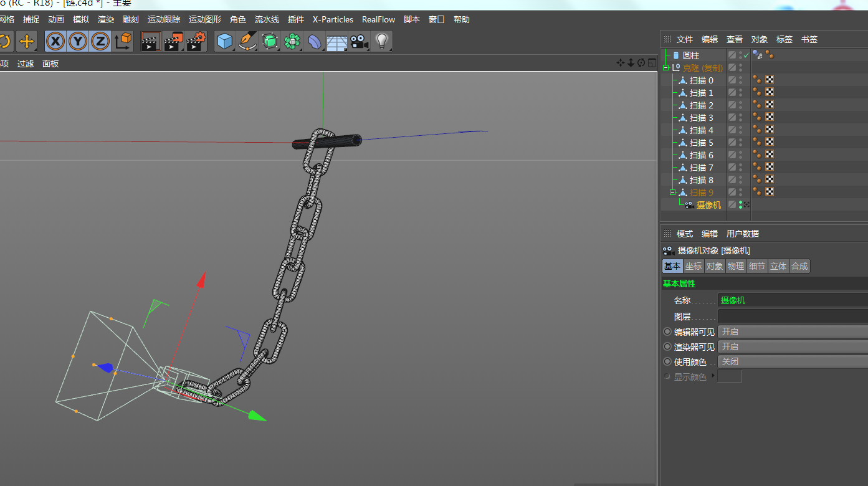Click the 显示颜色 color swatch
Image resolution: width=868 pixels, height=486 pixels.
click(x=730, y=376)
